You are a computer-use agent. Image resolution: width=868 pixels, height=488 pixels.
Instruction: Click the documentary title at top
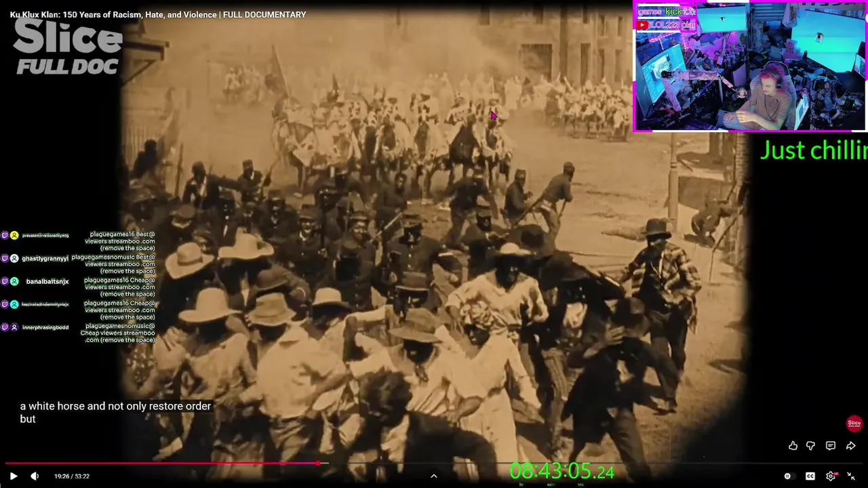tap(158, 14)
